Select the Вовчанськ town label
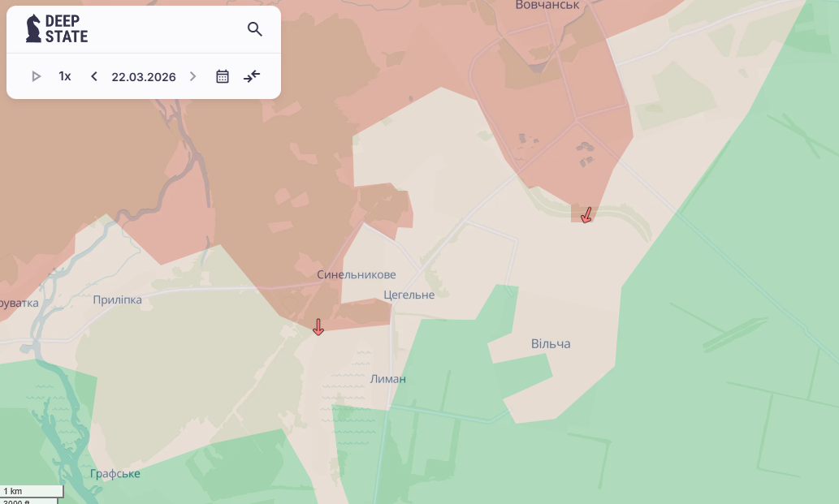This screenshot has height=504, width=839. pyautogui.click(x=547, y=6)
